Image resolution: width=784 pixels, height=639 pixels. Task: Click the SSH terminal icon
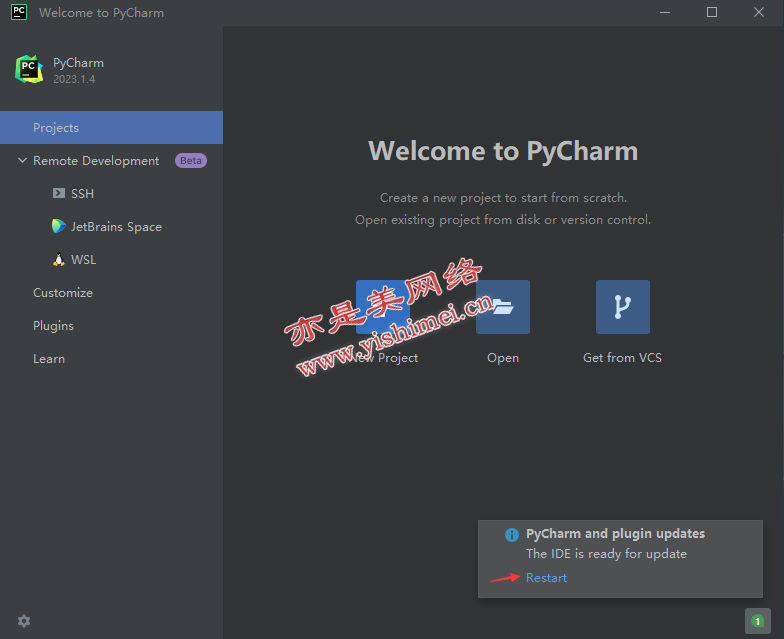pyautogui.click(x=58, y=193)
